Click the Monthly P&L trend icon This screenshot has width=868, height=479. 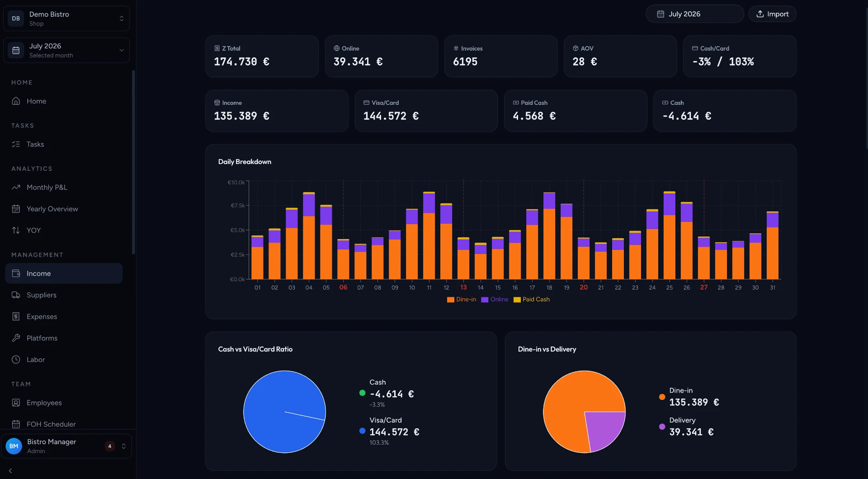(16, 187)
